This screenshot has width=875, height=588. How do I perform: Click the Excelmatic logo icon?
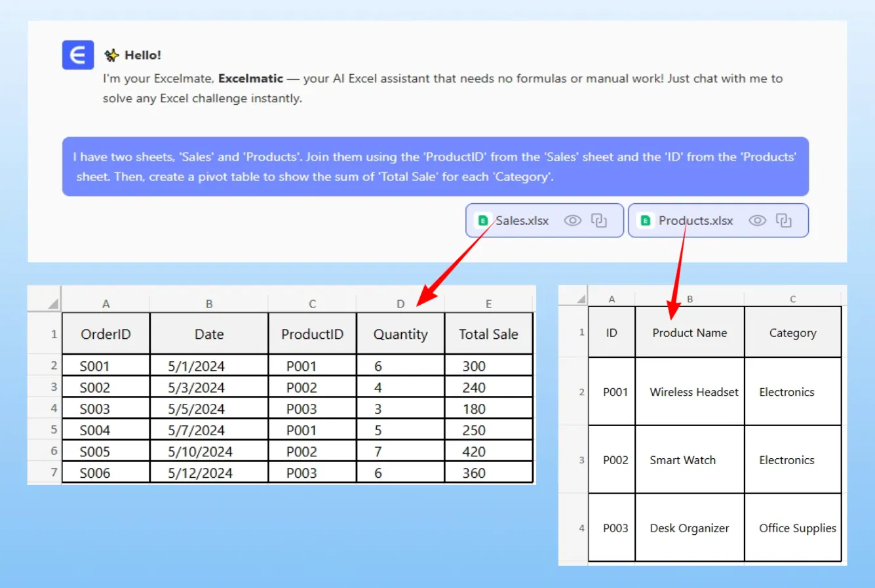78,55
